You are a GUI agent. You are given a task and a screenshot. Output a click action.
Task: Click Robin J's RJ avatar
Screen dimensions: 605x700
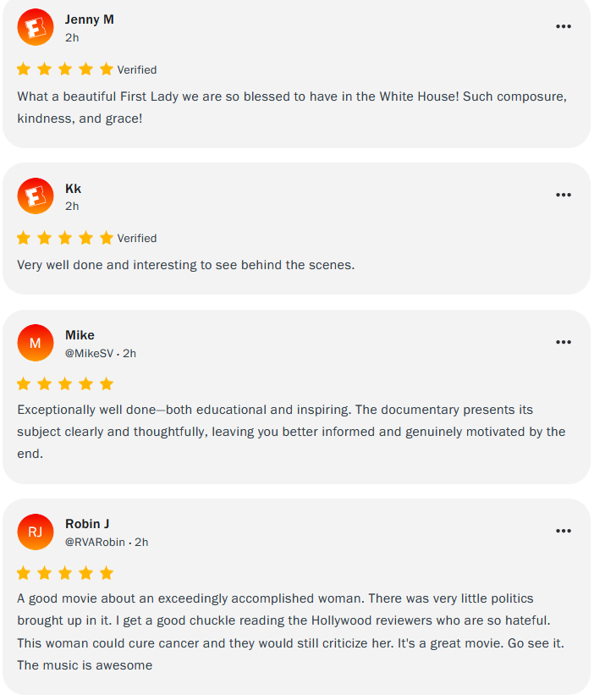click(36, 532)
